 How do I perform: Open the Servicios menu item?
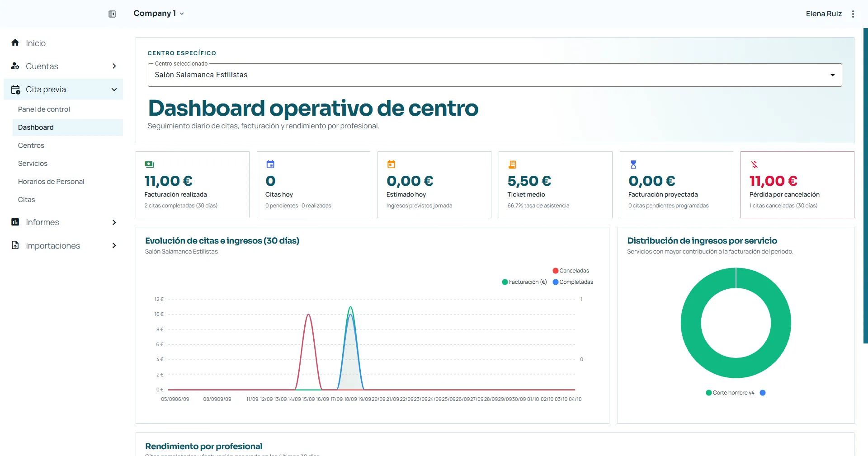click(x=68, y=164)
